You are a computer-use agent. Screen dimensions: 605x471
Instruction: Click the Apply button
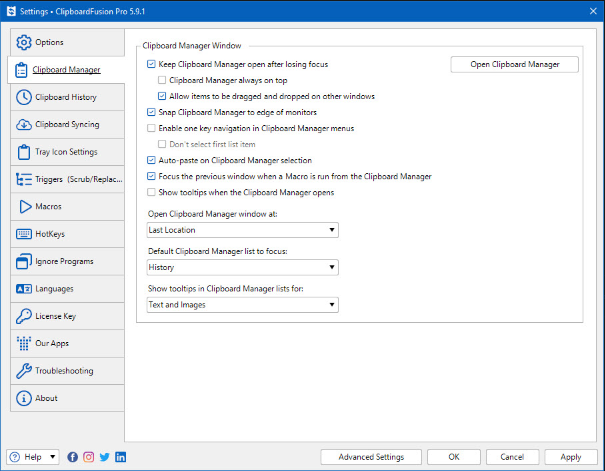pyautogui.click(x=571, y=457)
